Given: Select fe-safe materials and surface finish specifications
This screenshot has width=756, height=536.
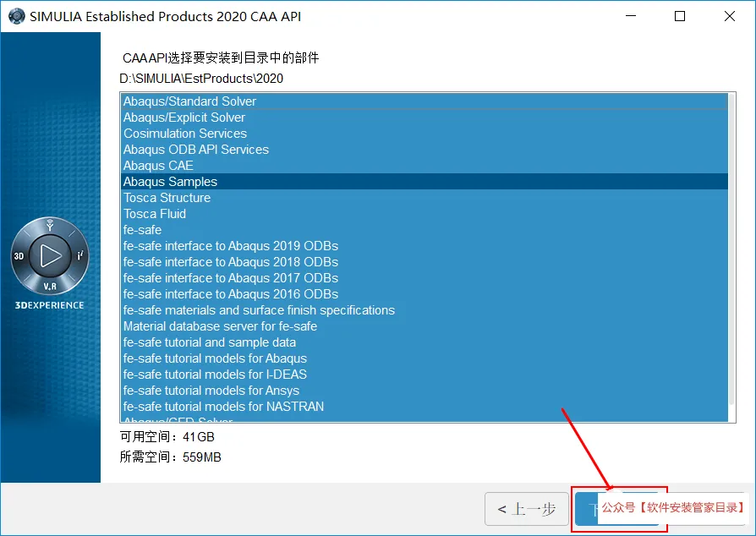Looking at the screenshot, I should (425, 310).
